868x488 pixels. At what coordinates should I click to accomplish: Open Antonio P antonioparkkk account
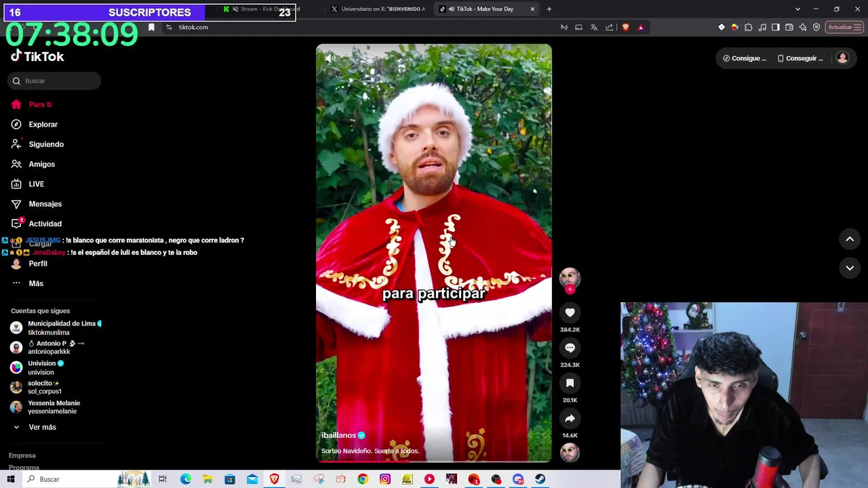coord(47,348)
